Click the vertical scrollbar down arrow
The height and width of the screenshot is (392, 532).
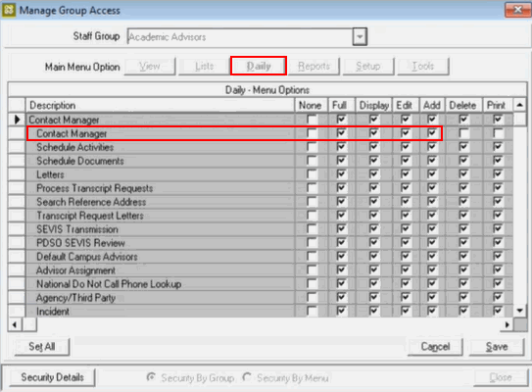520,311
